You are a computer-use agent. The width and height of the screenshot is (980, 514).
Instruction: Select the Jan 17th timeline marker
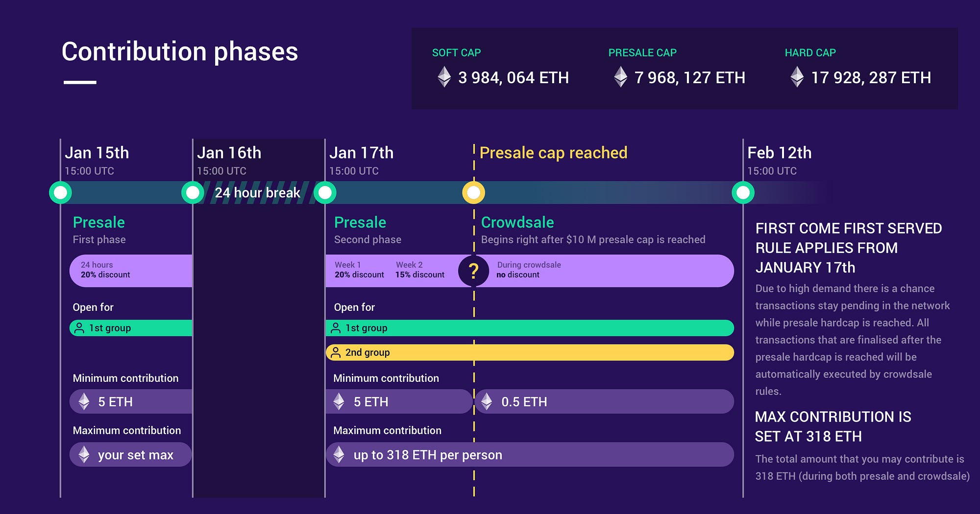(325, 192)
